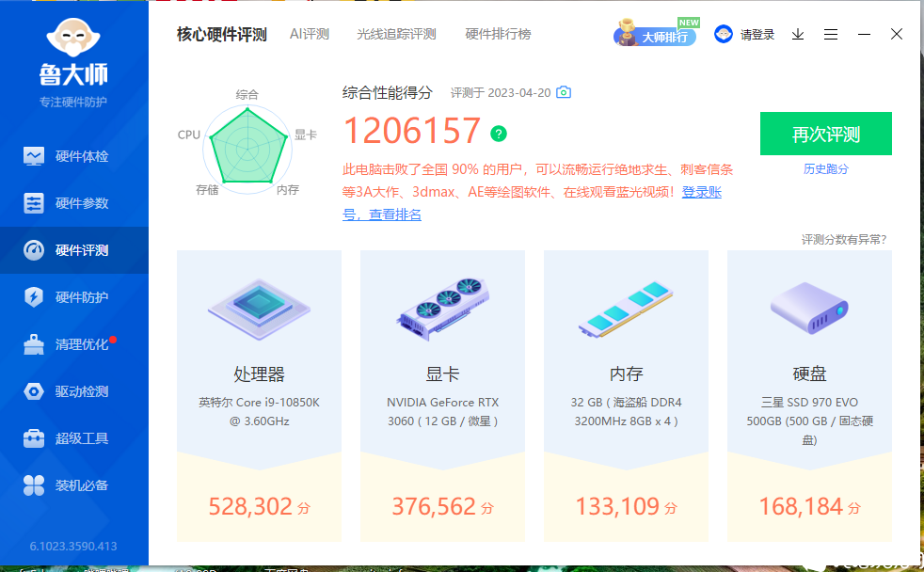Switch to the 光线追踪评测 tab

396,34
